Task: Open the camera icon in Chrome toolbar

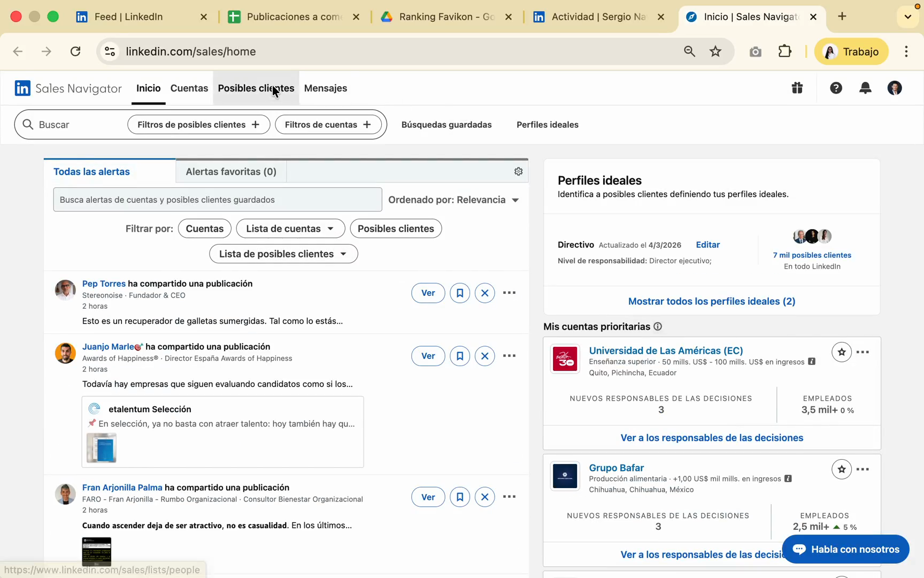Action: pyautogui.click(x=755, y=51)
